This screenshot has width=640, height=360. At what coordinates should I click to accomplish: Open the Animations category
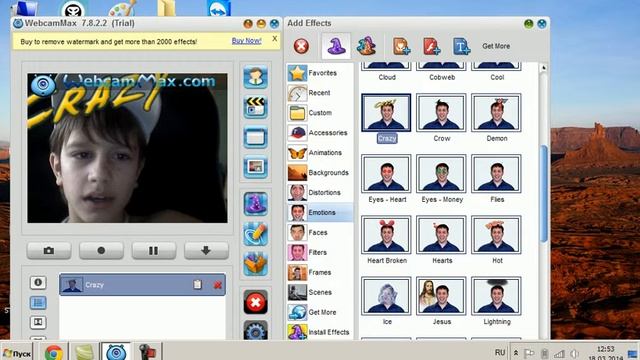pos(320,153)
